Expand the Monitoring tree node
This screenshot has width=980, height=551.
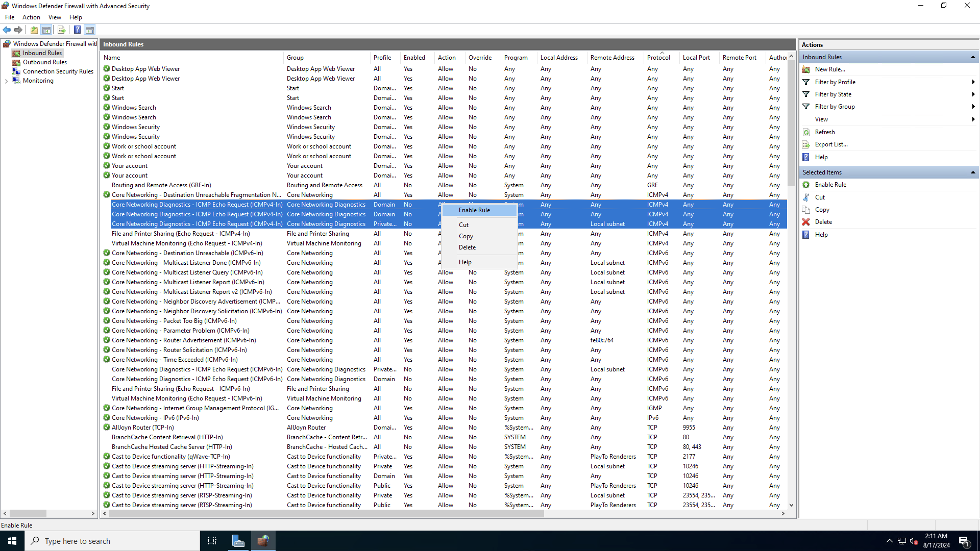pos(6,81)
